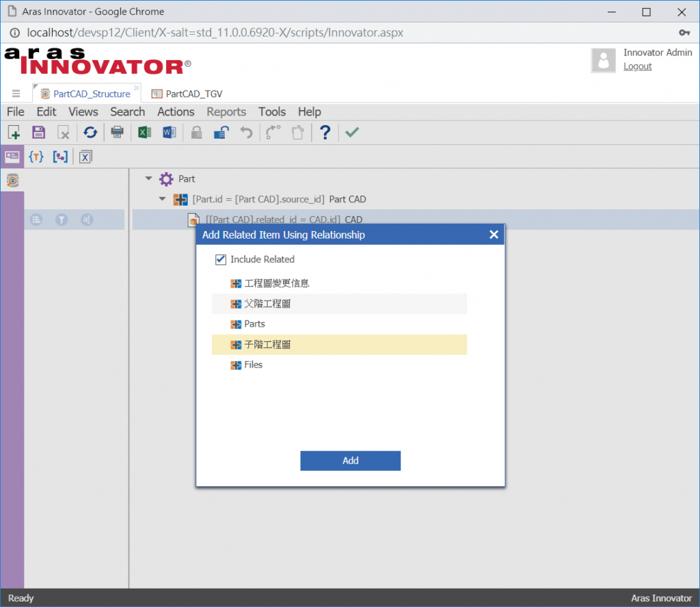Image resolution: width=700 pixels, height=607 pixels.
Task: Open the form view icon in sidebar
Action: (12, 157)
